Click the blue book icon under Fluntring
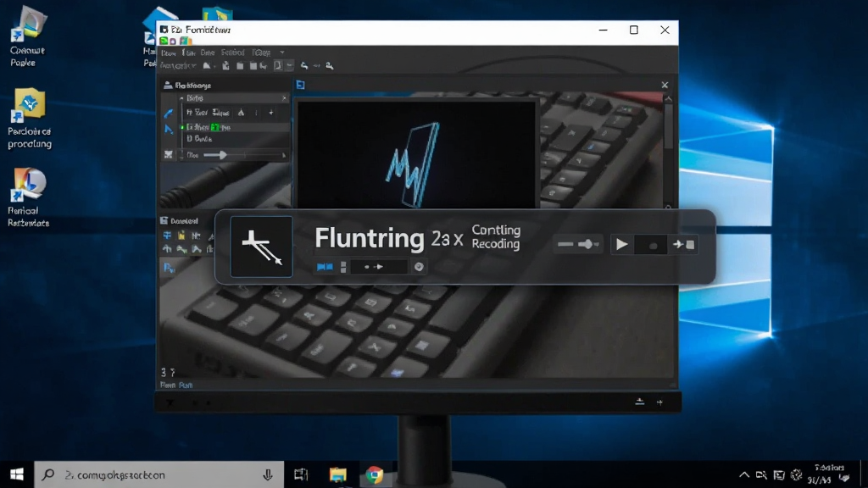The image size is (868, 488). click(325, 267)
